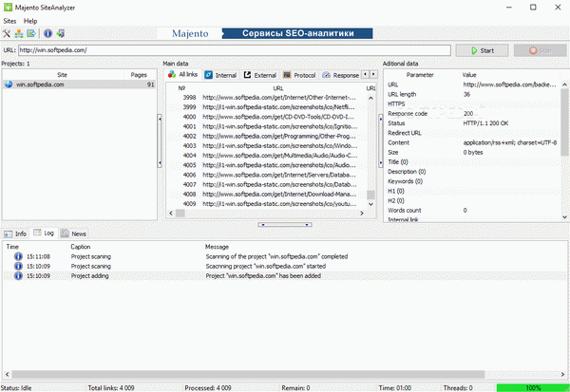Select link row number 4008
The height and width of the screenshot is (392, 570).
pos(266,194)
